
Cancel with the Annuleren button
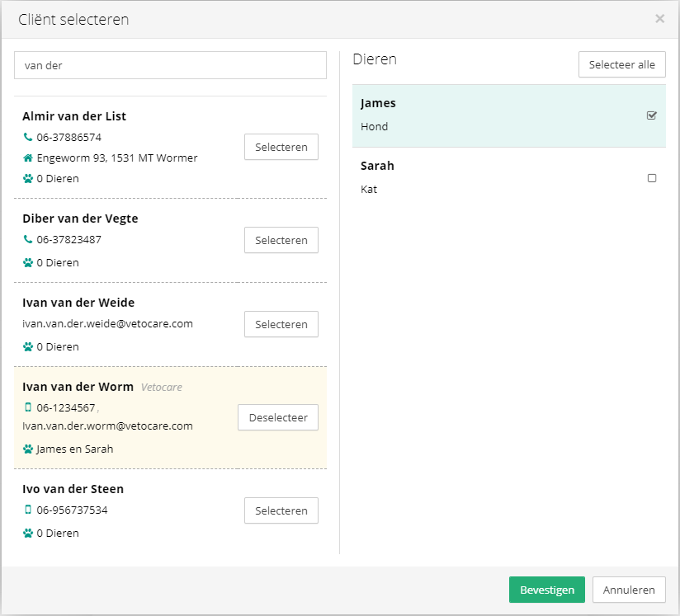(x=629, y=590)
